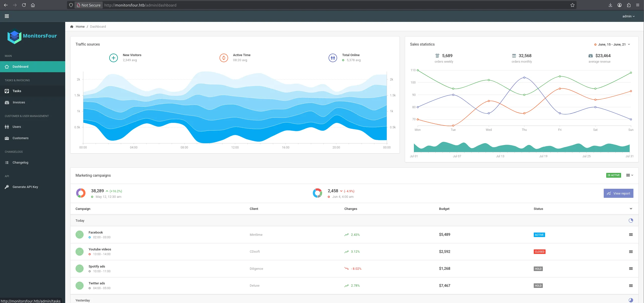
Task: Bookmark this page with star icon
Action: [x=572, y=5]
